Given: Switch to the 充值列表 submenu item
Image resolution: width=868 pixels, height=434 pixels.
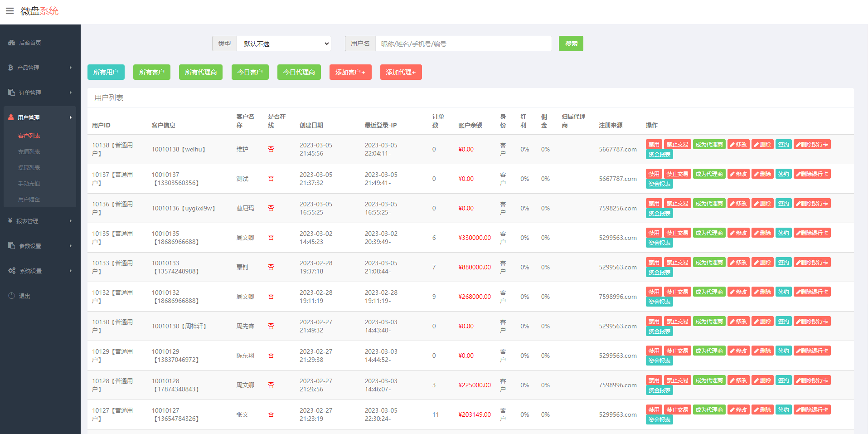Looking at the screenshot, I should tap(29, 151).
